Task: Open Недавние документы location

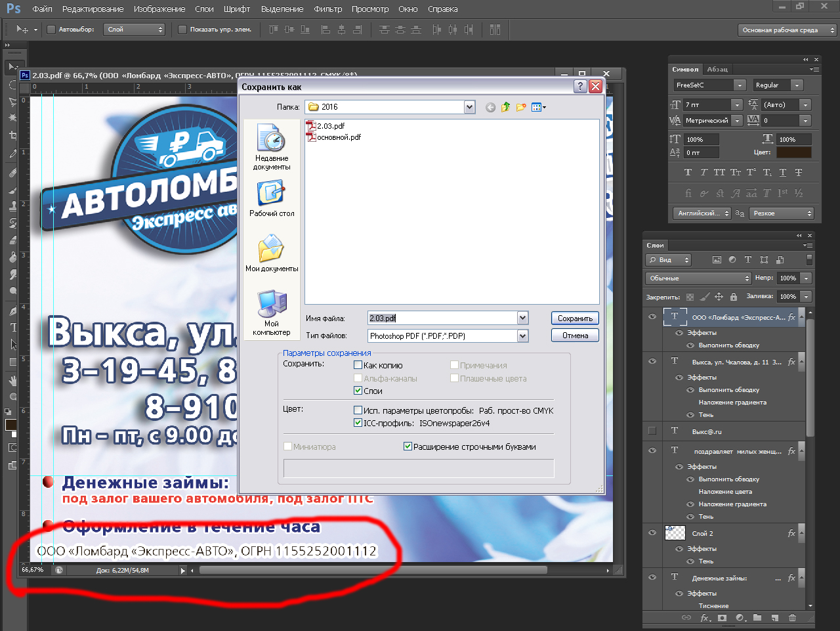Action: pyautogui.click(x=272, y=148)
